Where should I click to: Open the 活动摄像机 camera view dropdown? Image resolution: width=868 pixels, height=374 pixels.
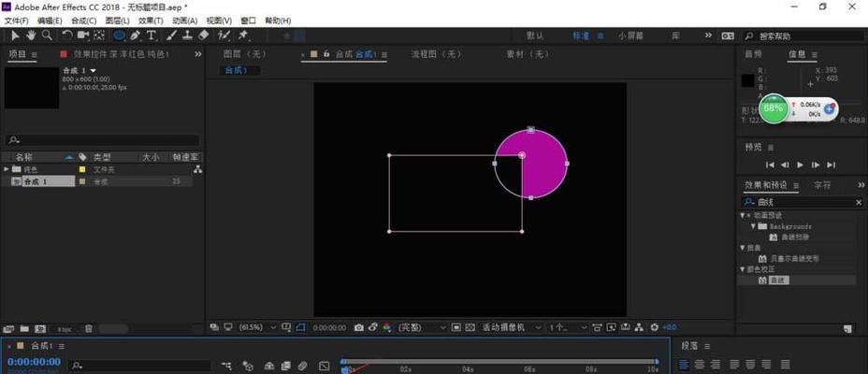(x=512, y=327)
